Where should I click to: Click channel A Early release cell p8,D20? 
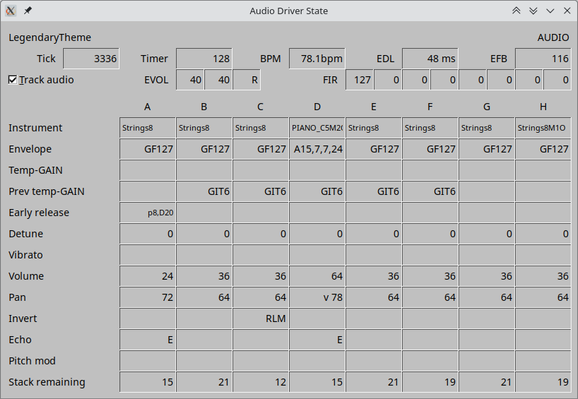pos(147,212)
